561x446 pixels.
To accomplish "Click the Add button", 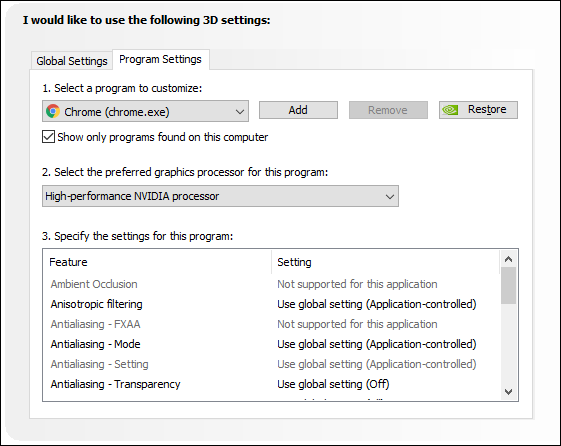I will click(298, 110).
